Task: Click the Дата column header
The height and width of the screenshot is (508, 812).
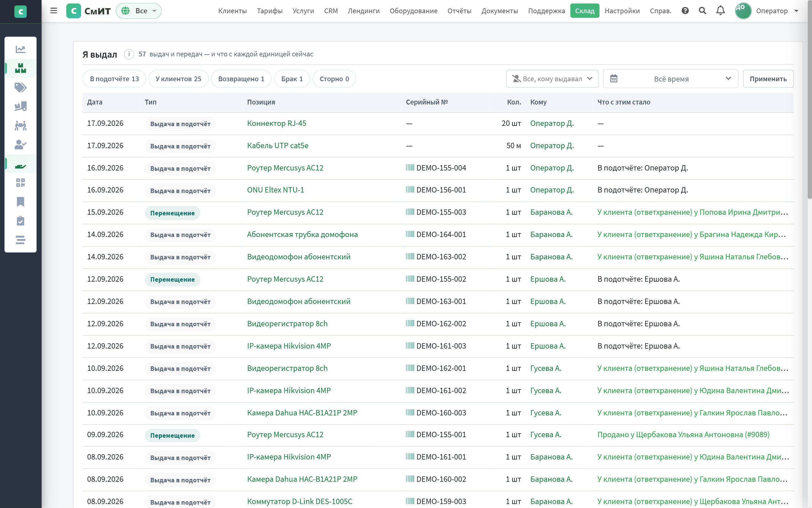Action: pyautogui.click(x=95, y=102)
